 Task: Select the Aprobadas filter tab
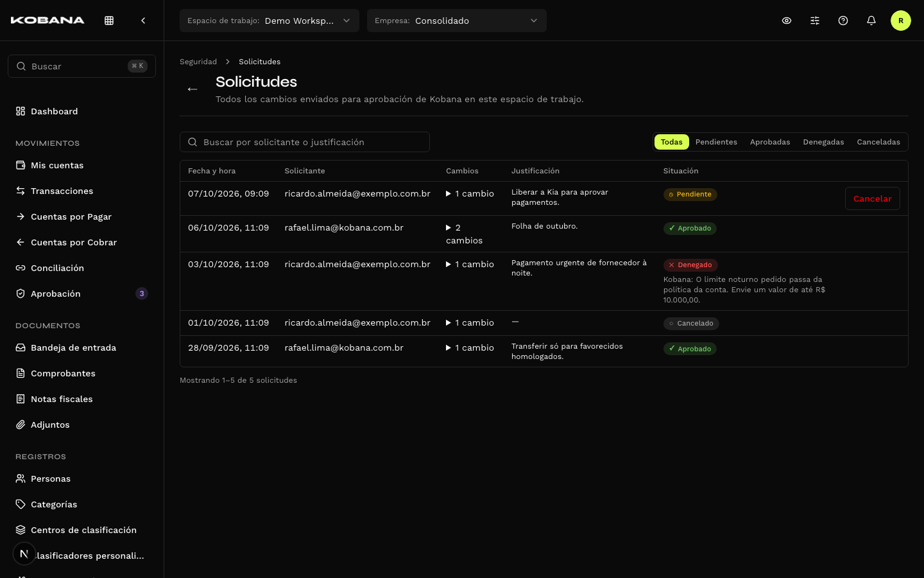click(x=770, y=142)
